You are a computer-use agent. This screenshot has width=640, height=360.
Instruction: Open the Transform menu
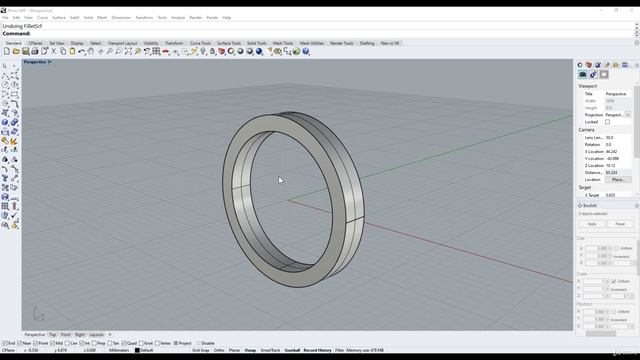click(144, 18)
